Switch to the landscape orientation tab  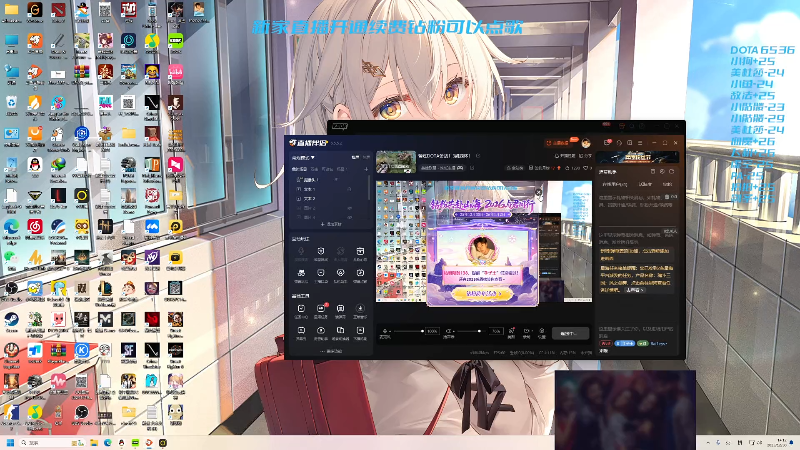tap(355, 157)
